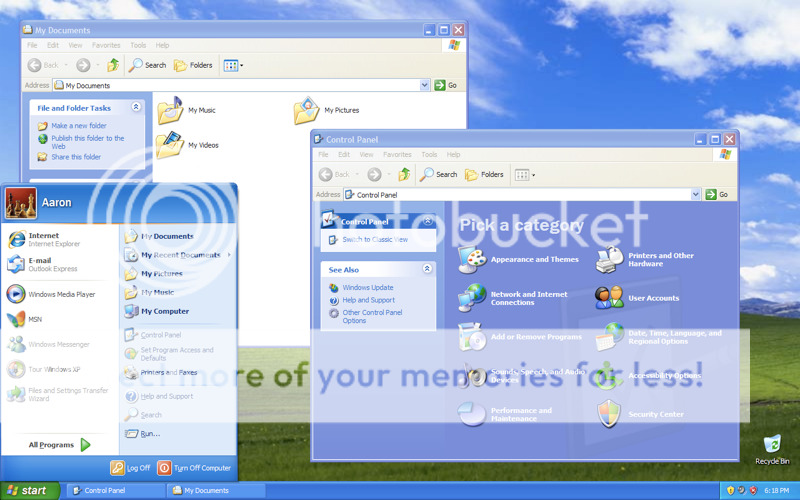Click Aaron's chess user picture
Screen dimensions: 800x500
(x=21, y=203)
